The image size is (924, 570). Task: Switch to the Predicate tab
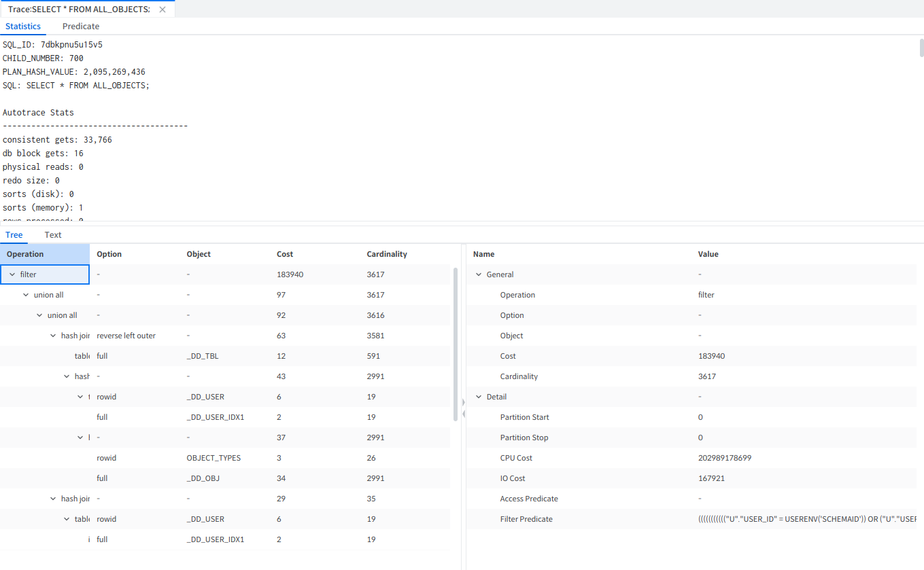coord(80,26)
